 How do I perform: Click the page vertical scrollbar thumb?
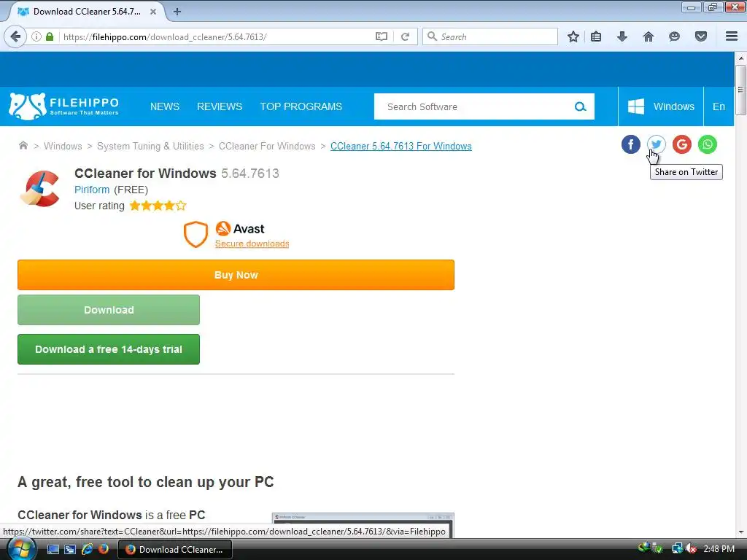coord(741,90)
